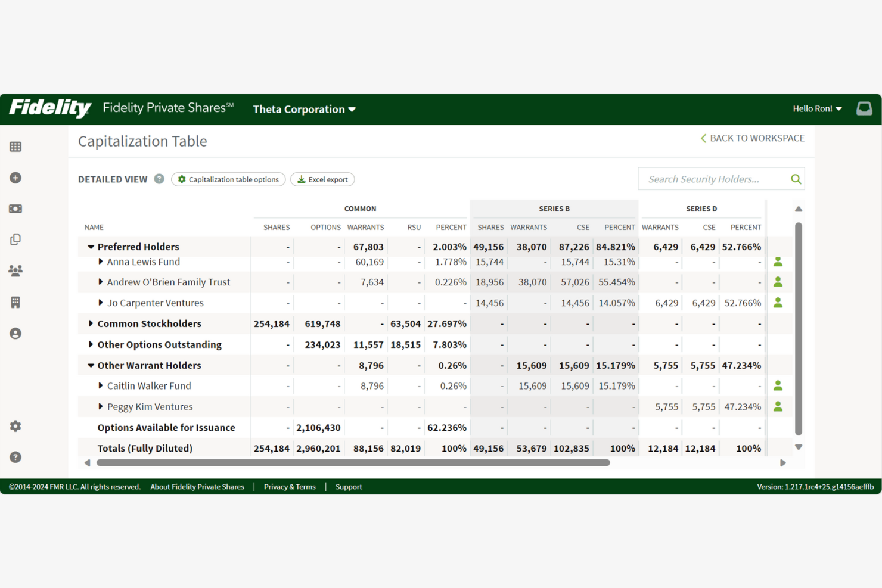Open the documents icon in the sidebar
Viewport: 882px width, 588px height.
click(15, 239)
